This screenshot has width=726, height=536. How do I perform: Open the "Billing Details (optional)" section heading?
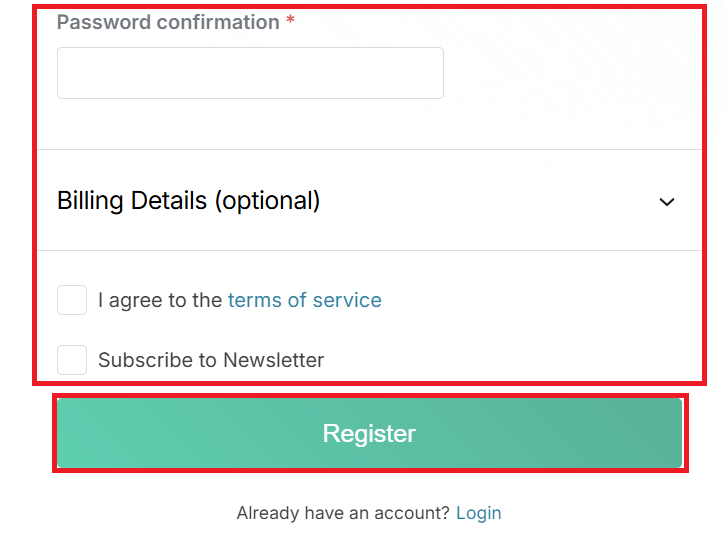click(x=188, y=201)
